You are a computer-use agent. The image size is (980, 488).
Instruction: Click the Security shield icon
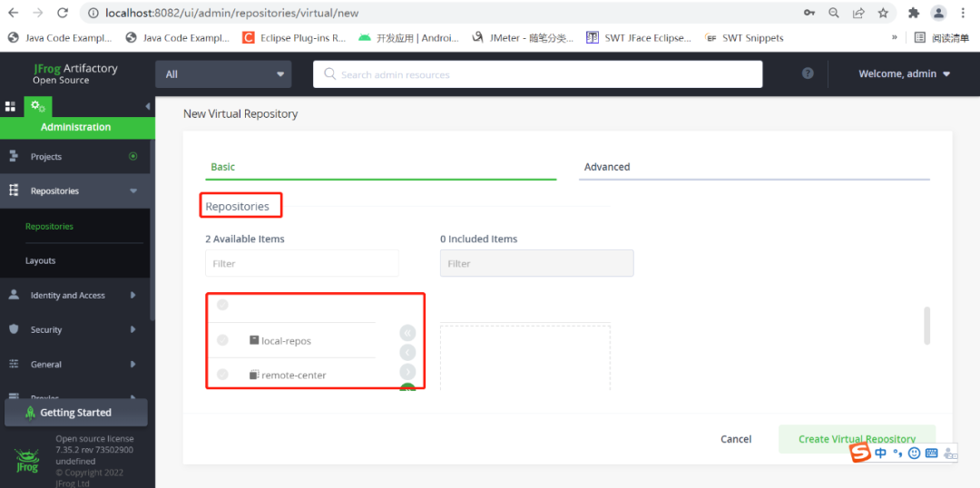click(13, 329)
